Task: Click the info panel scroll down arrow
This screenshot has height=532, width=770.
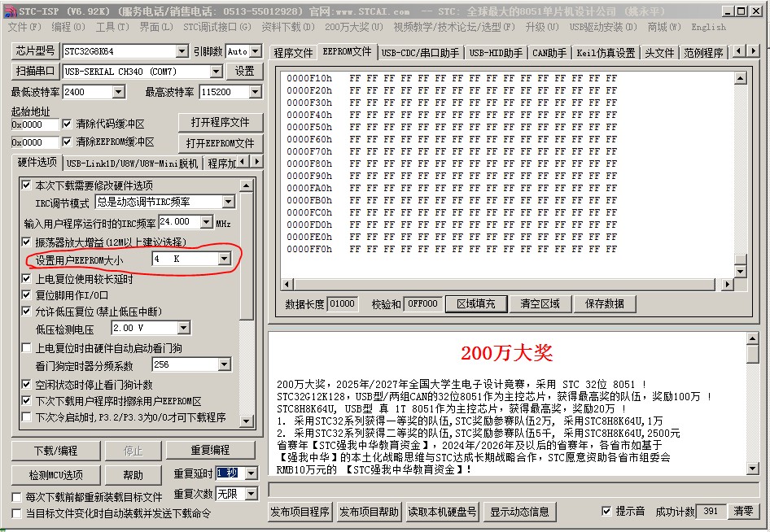Action: (752, 469)
